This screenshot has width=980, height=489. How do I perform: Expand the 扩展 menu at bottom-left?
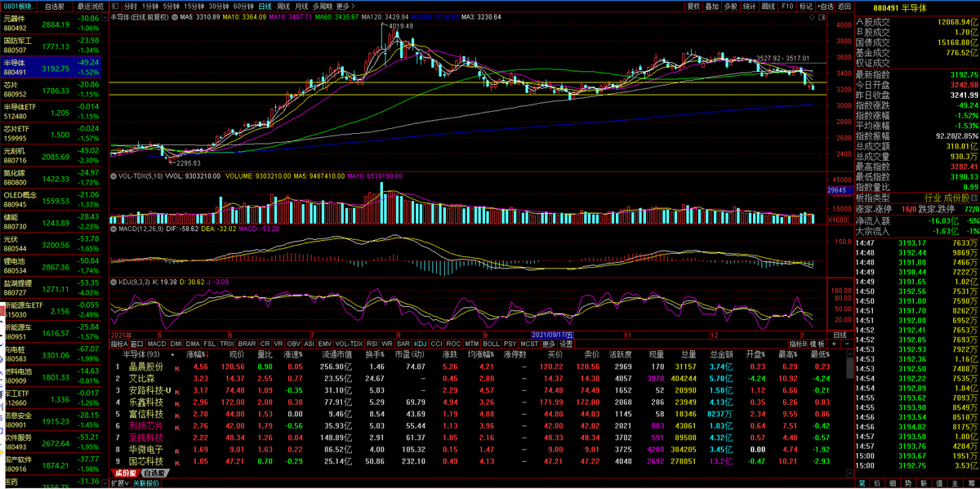pos(120,483)
